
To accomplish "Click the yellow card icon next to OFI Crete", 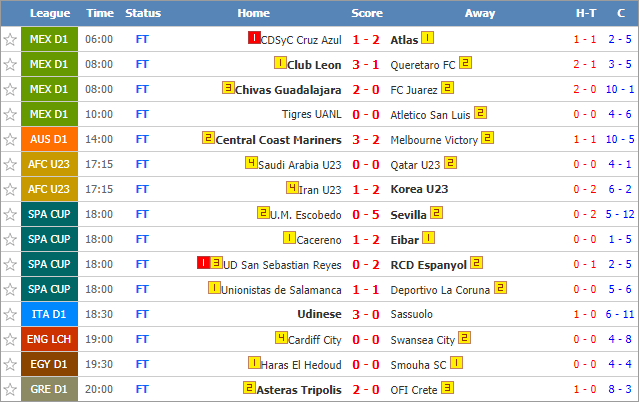I will coord(447,388).
